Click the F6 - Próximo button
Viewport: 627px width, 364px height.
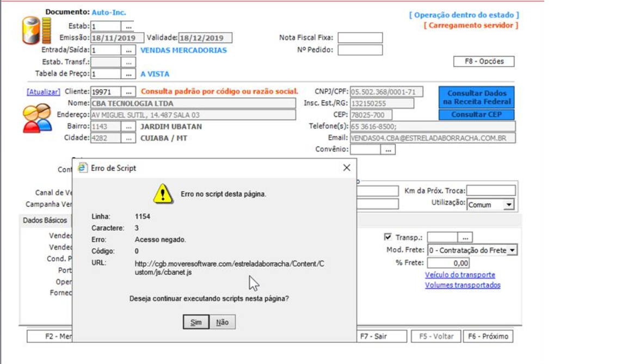[x=488, y=336]
